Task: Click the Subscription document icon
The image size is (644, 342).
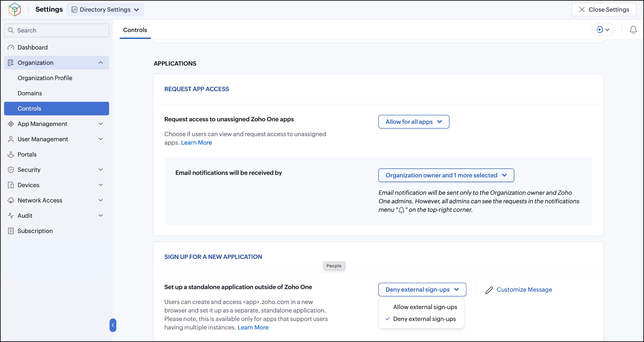Action: (x=11, y=231)
